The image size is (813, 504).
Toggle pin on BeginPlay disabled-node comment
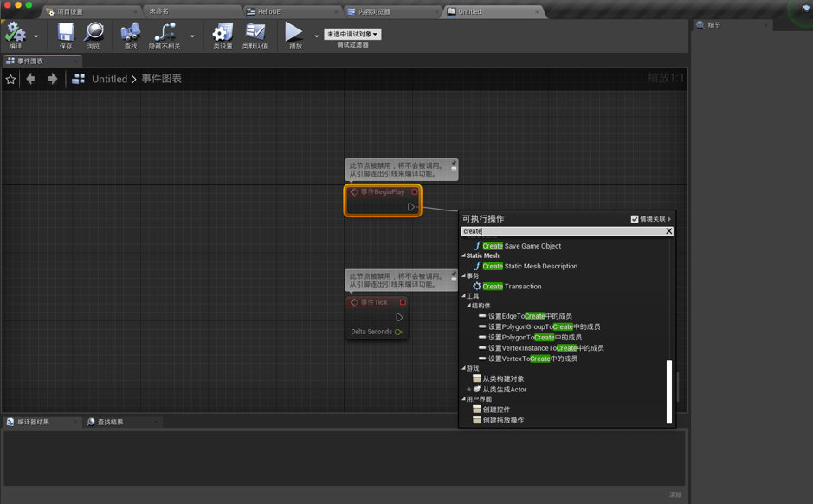tap(454, 166)
